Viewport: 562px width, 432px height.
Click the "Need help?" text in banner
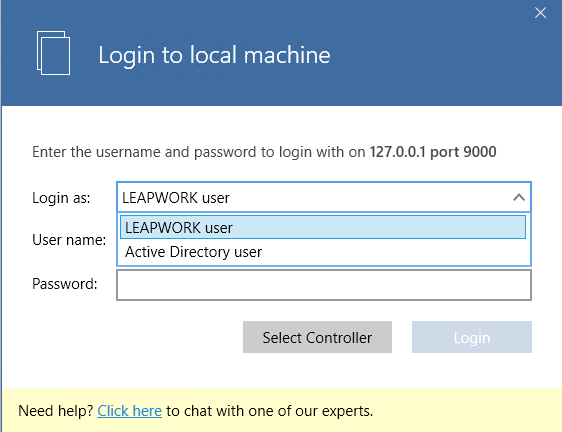click(56, 411)
